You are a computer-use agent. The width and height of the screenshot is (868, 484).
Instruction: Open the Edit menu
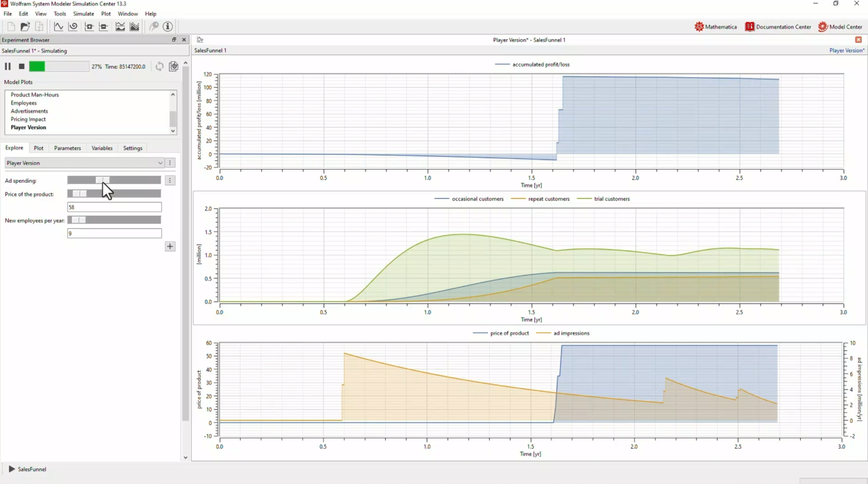24,14
